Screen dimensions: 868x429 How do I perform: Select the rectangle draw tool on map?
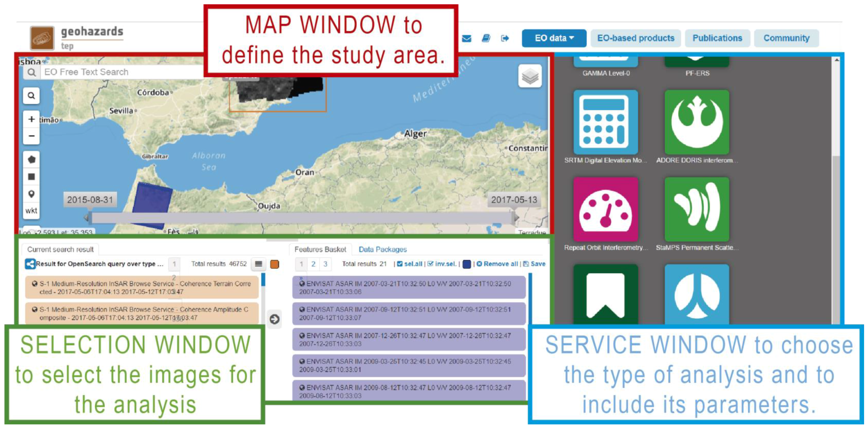coord(31,177)
